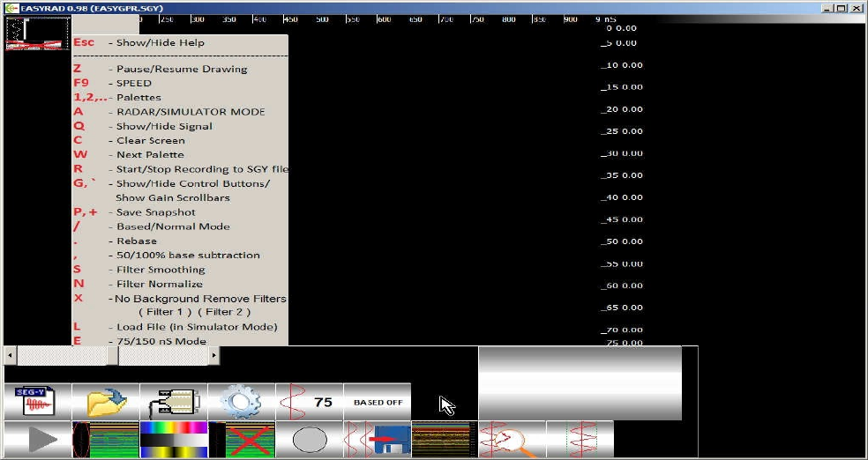Screen dimensions: 868x460
Task: Click the gray circle record button
Action: [310, 440]
